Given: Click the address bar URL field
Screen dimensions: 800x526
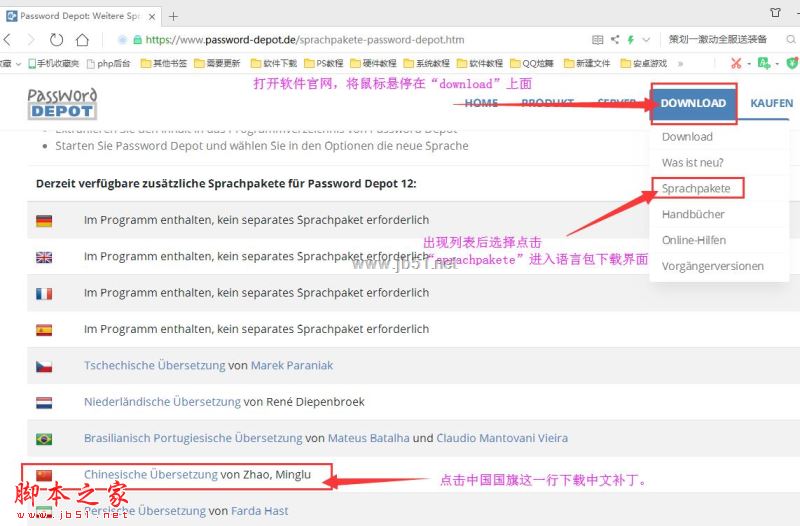Looking at the screenshot, I should 305,40.
